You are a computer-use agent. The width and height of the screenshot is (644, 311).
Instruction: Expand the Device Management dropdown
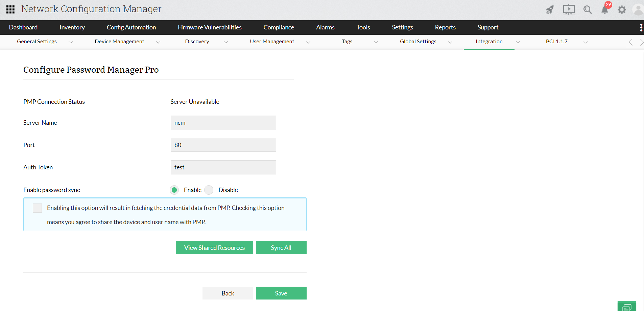pos(159,42)
